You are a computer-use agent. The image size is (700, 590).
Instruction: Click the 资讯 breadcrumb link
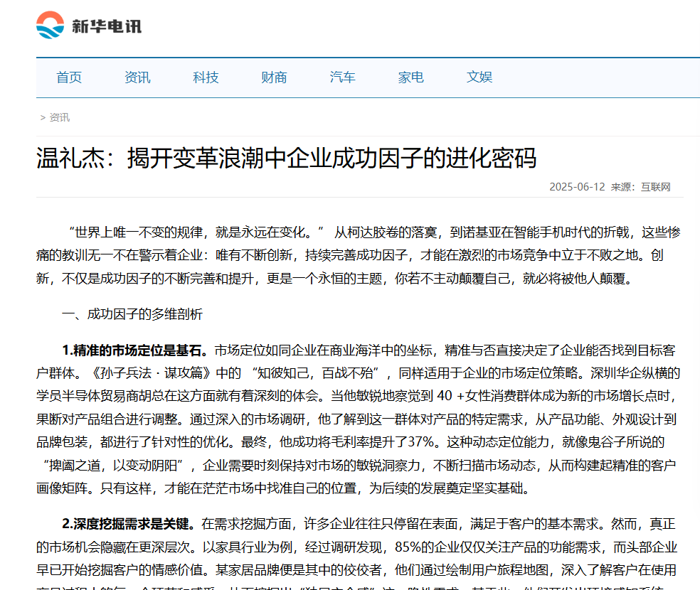60,118
